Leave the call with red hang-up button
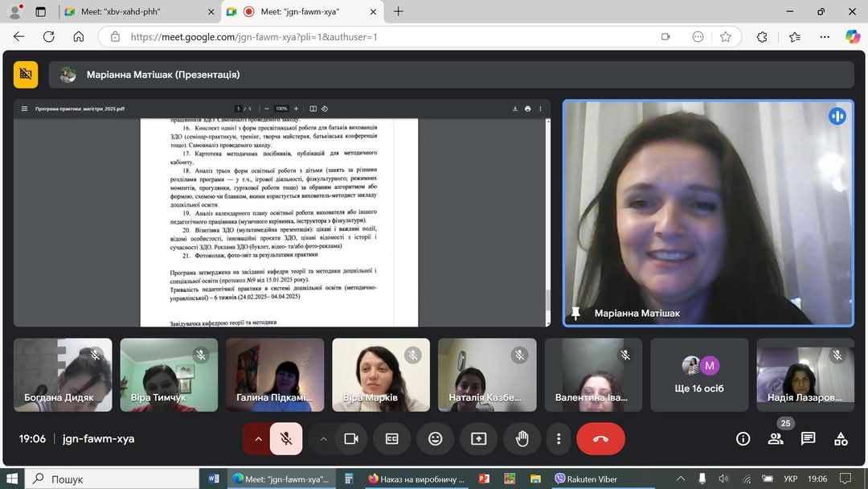 600,439
